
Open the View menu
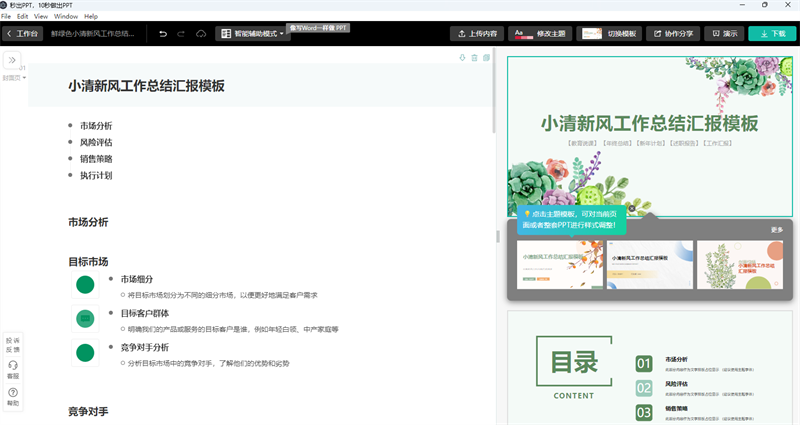coord(40,17)
